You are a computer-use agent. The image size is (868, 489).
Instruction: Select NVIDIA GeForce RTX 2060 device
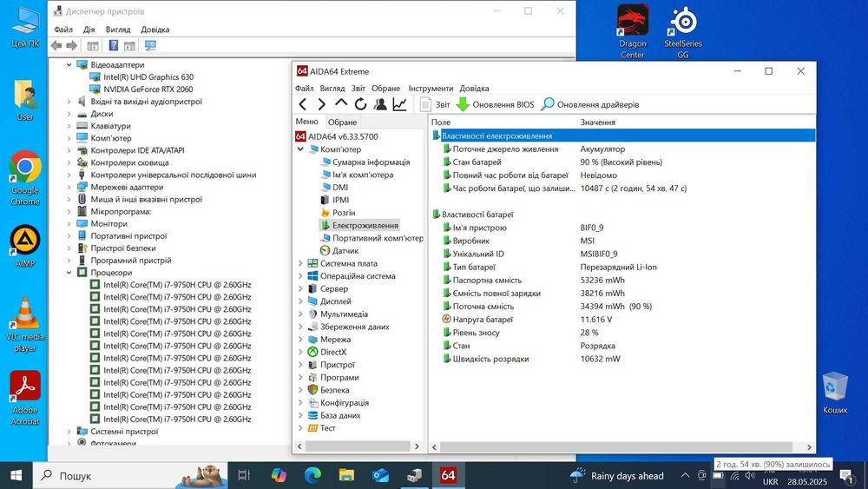(148, 89)
